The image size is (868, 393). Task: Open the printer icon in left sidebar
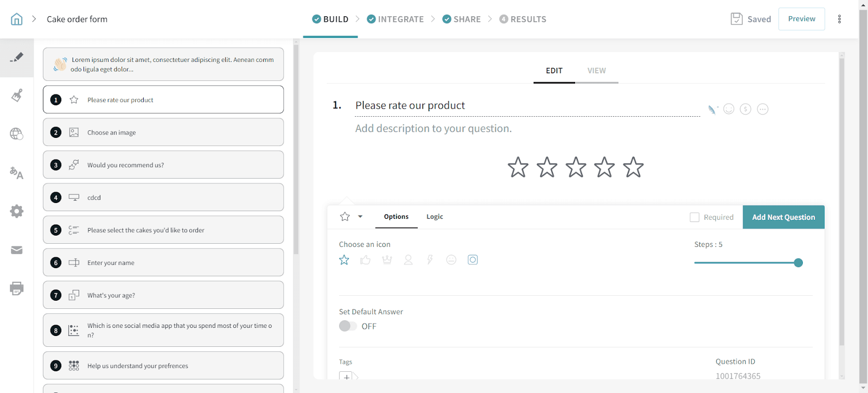pos(17,288)
